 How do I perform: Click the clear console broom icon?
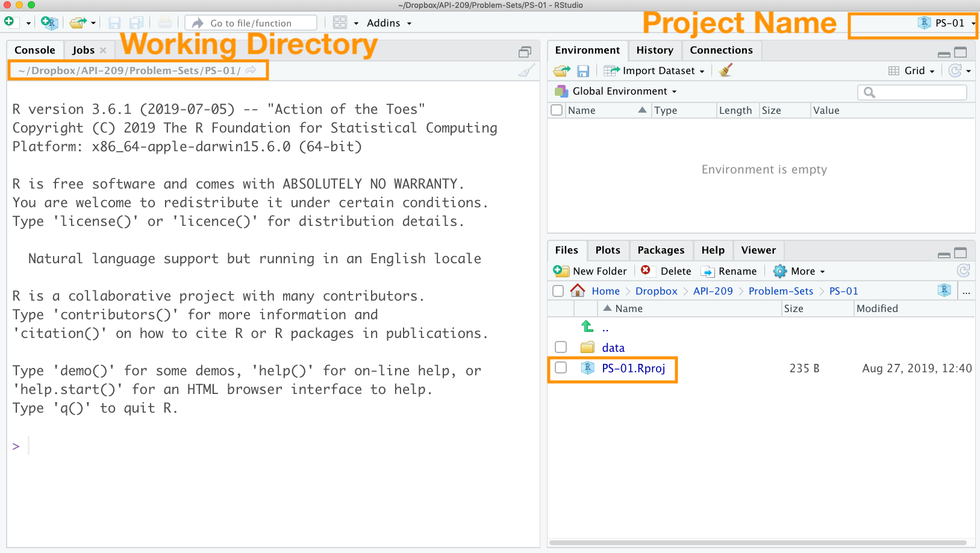[x=526, y=71]
